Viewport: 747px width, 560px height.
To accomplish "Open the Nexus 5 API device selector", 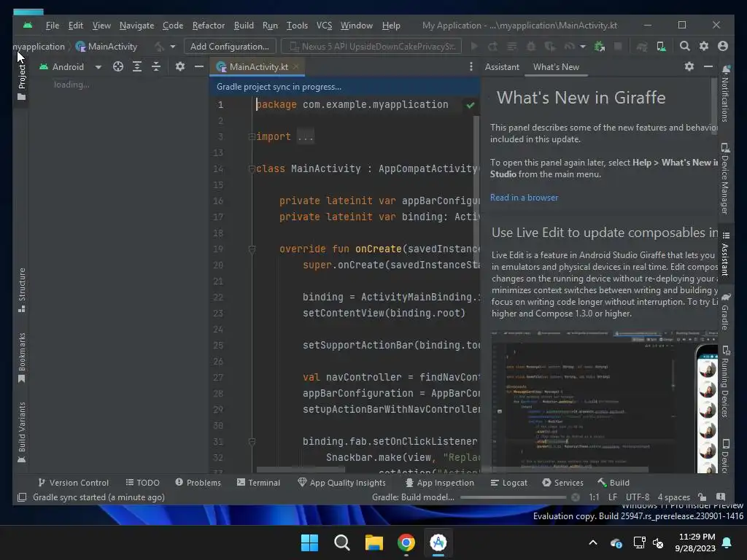I will click(371, 46).
